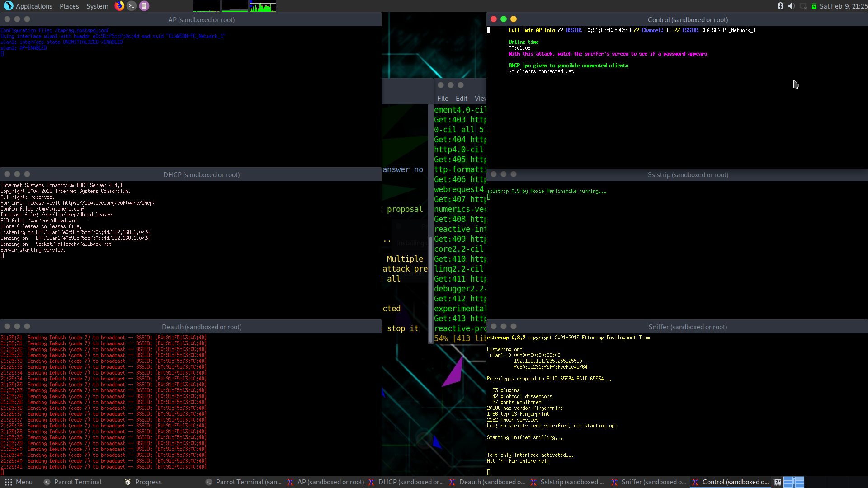Image resolution: width=868 pixels, height=488 pixels.
Task: Switch to AP (sandboxed or root) taskbar entry
Action: pyautogui.click(x=325, y=482)
